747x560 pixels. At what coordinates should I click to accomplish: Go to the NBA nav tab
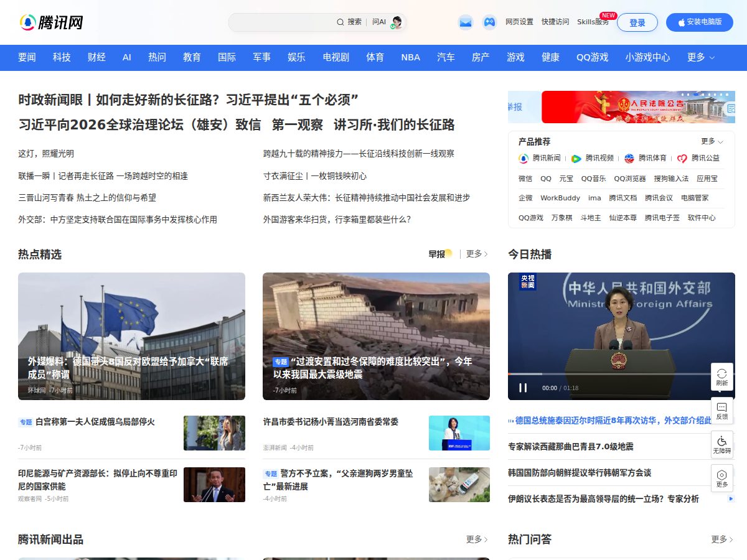pyautogui.click(x=410, y=57)
